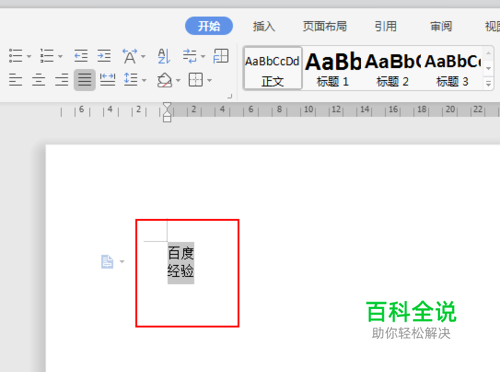Open the 审阅 tab

[x=441, y=26]
